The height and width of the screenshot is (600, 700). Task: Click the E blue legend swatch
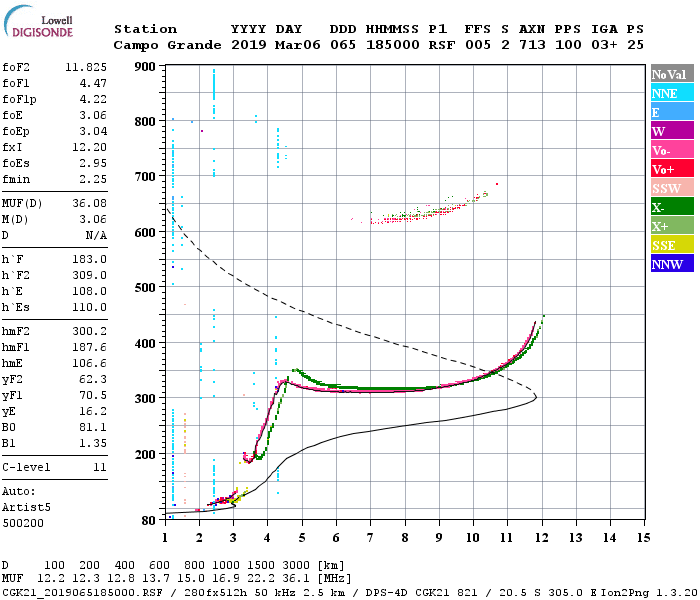(672, 112)
